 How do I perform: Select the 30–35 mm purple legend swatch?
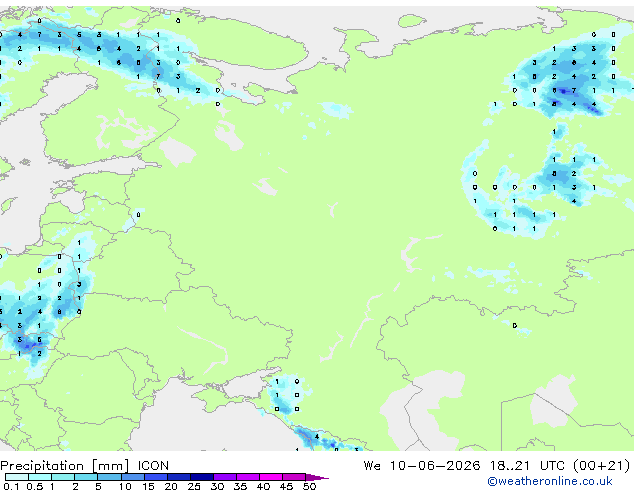click(x=225, y=477)
